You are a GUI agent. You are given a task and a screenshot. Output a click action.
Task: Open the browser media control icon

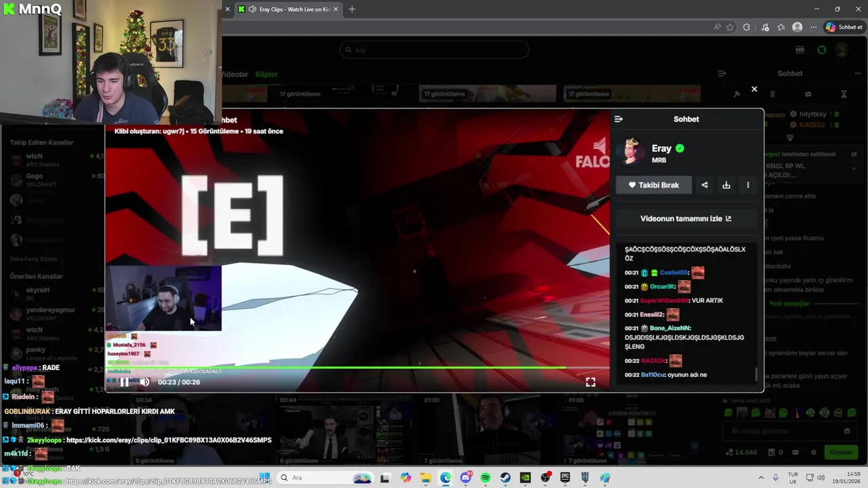point(766,27)
